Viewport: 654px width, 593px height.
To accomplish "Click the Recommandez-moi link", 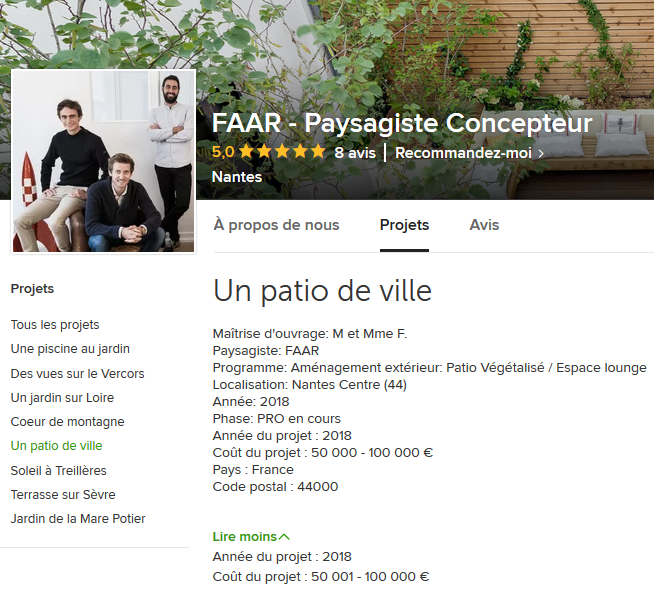I will 463,153.
